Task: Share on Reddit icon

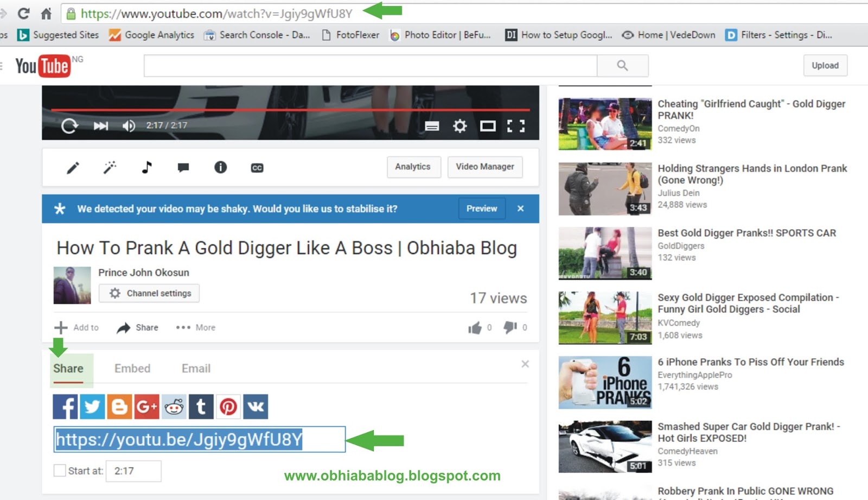Action: [174, 407]
